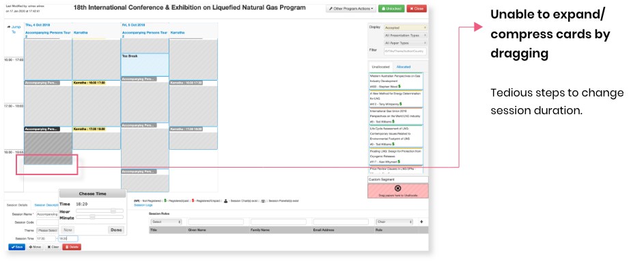This screenshot has width=644, height=262.
Task: Click the Friday Karratha room header link
Action: click(178, 32)
